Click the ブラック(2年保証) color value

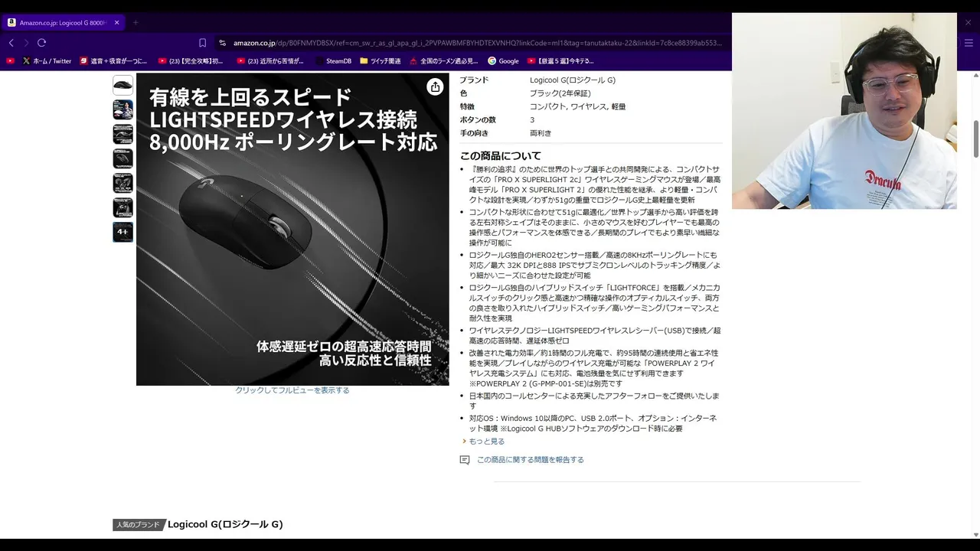click(x=560, y=93)
